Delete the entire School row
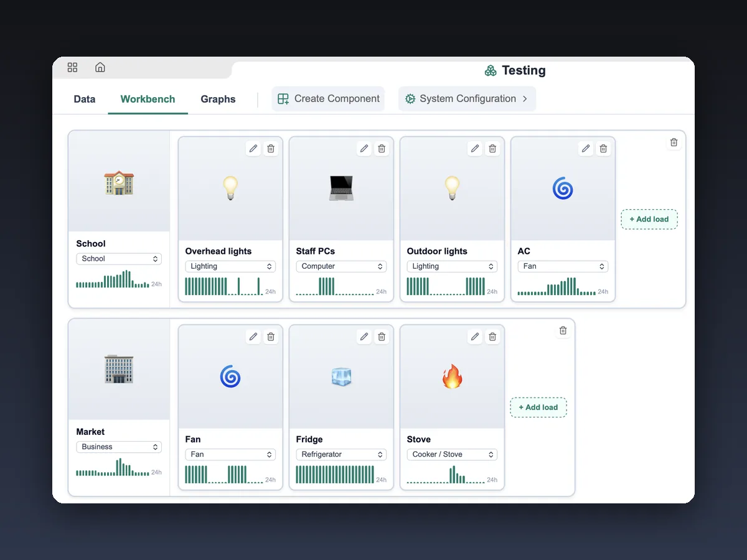747x560 pixels. click(674, 142)
